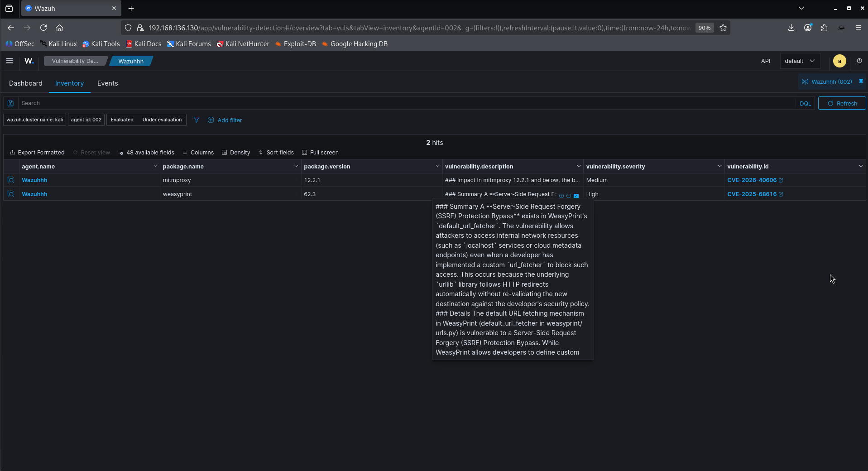Viewport: 868px width, 471px height.
Task: Open the Density options popover
Action: [236, 153]
